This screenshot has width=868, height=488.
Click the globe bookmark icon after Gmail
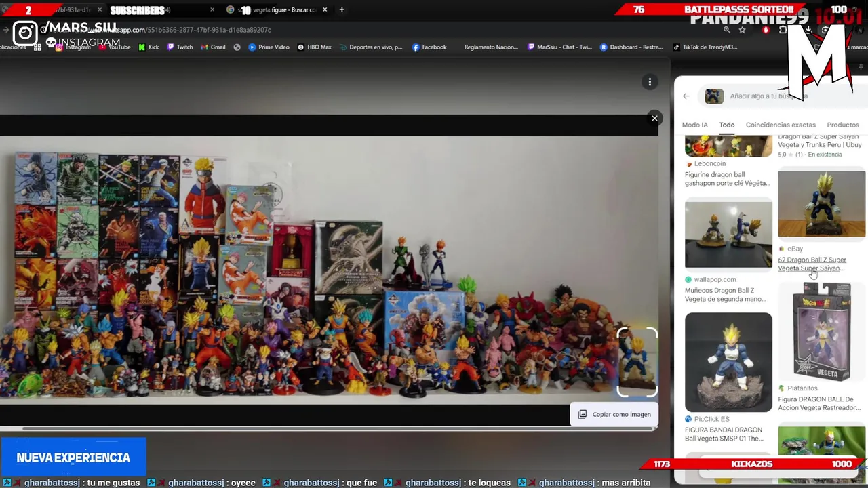click(237, 47)
